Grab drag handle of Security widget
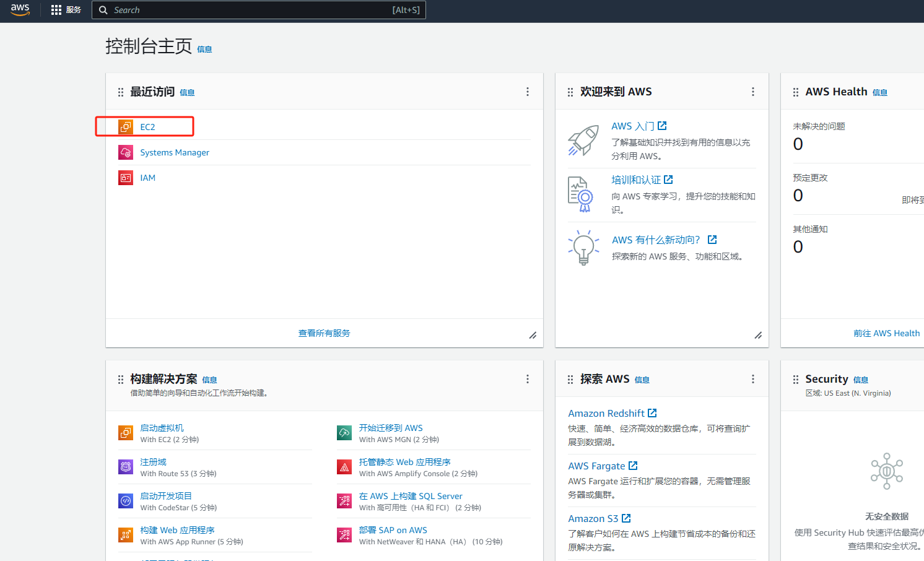The width and height of the screenshot is (924, 561). coord(796,380)
